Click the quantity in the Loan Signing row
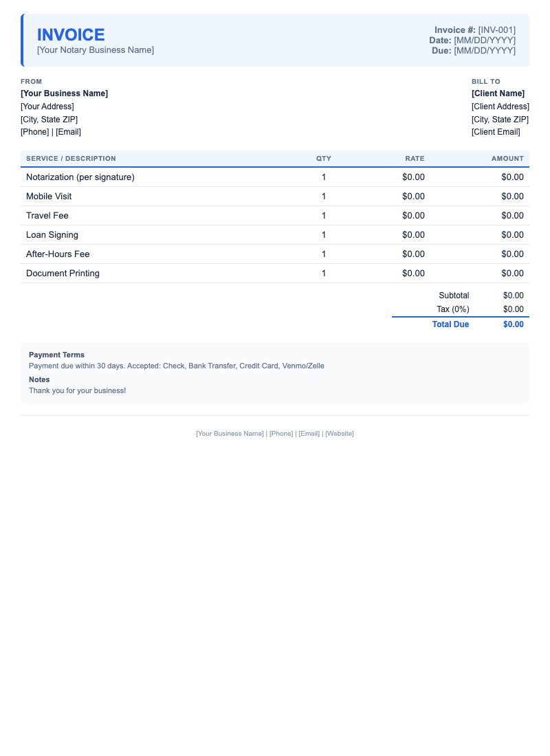Screen dimensions: 550x756 pos(324,235)
